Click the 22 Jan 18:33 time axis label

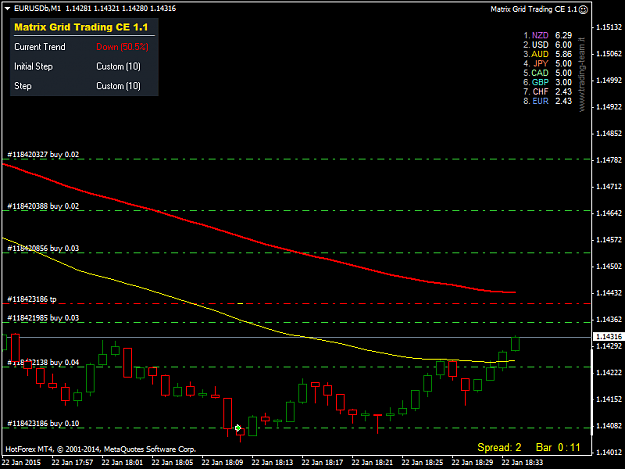[522, 462]
